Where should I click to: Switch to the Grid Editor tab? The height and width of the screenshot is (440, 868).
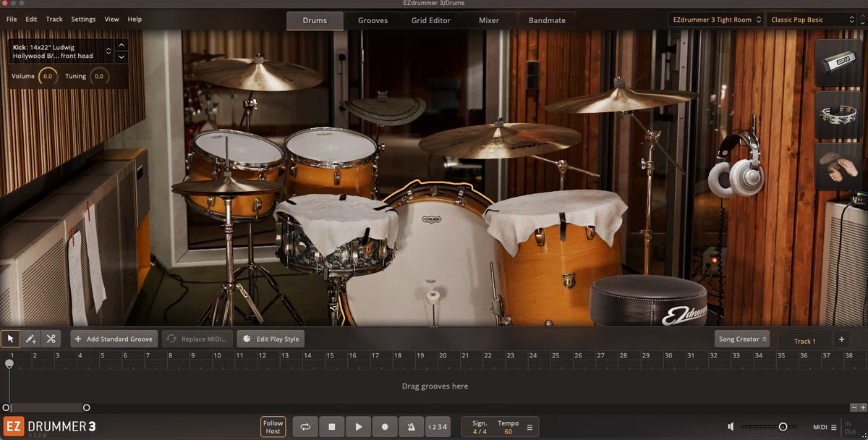point(431,20)
